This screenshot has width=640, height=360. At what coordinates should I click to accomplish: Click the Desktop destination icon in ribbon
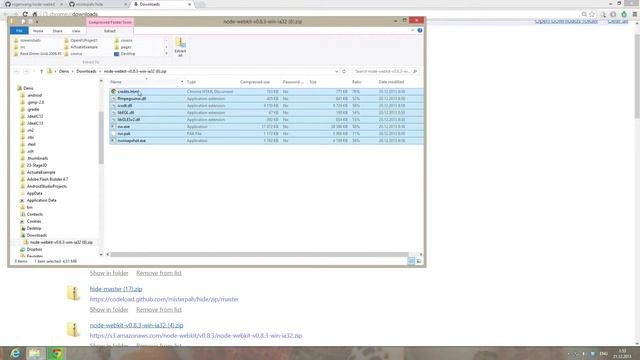coord(117,54)
